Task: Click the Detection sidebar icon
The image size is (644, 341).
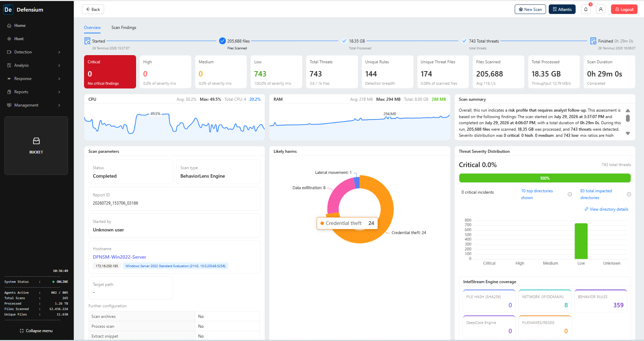Action: pos(9,52)
